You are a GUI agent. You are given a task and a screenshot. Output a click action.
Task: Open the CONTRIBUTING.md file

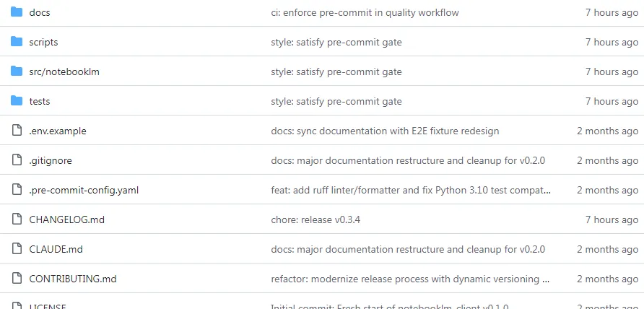[73, 279]
